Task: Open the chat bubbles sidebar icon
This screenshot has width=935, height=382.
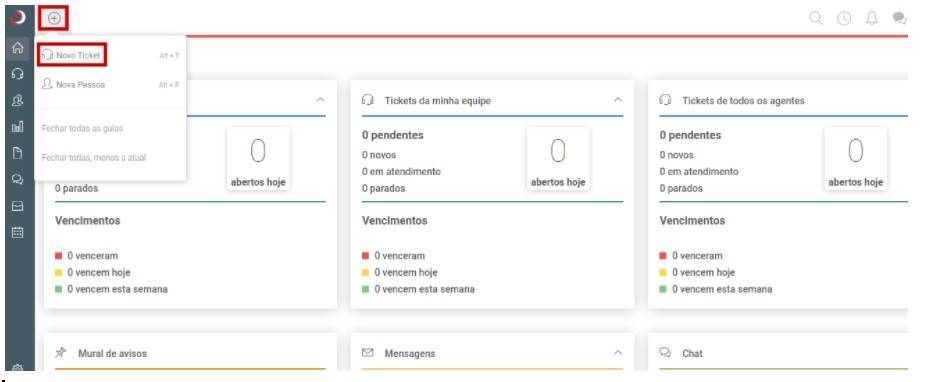Action: [x=18, y=179]
